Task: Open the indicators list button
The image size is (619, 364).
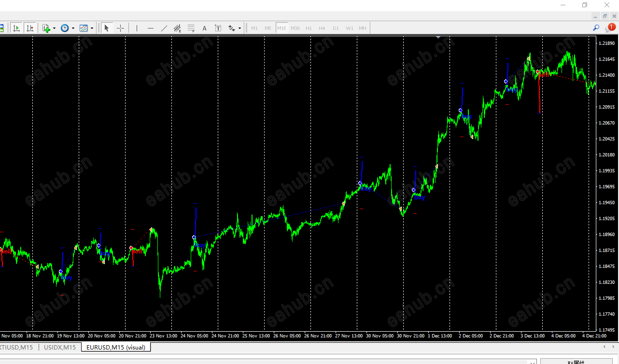Action: click(x=46, y=28)
